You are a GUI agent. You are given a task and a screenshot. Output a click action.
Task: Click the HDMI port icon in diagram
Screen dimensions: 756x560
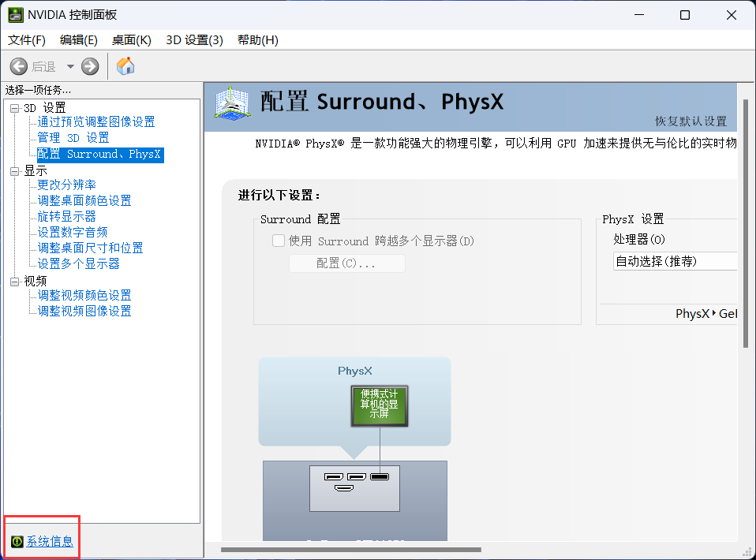pyautogui.click(x=344, y=488)
